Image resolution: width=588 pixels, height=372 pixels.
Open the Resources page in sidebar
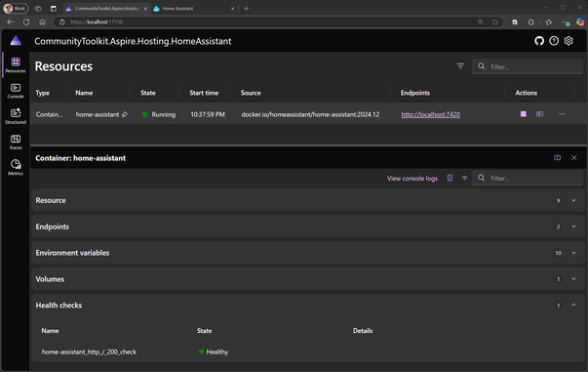16,65
